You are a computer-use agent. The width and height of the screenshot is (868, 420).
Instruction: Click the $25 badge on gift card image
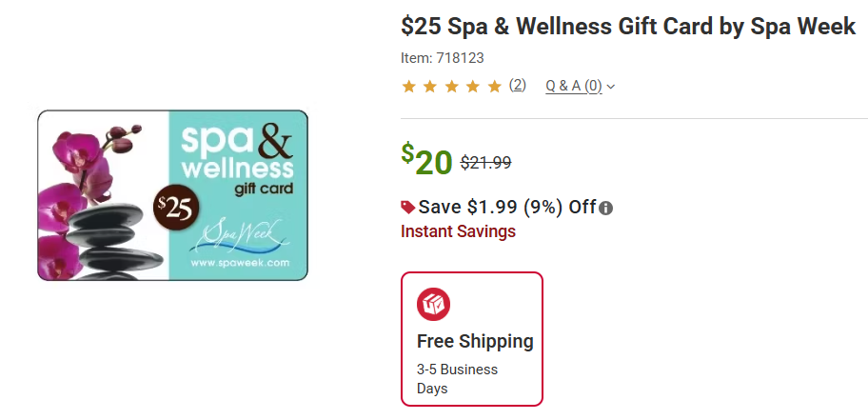pos(176,208)
